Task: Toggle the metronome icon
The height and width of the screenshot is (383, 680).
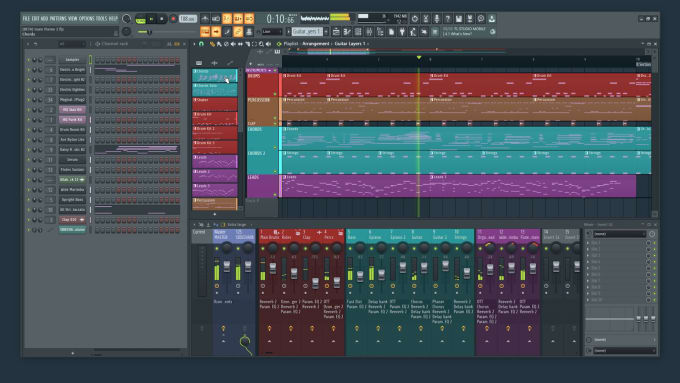Action: pos(205,19)
